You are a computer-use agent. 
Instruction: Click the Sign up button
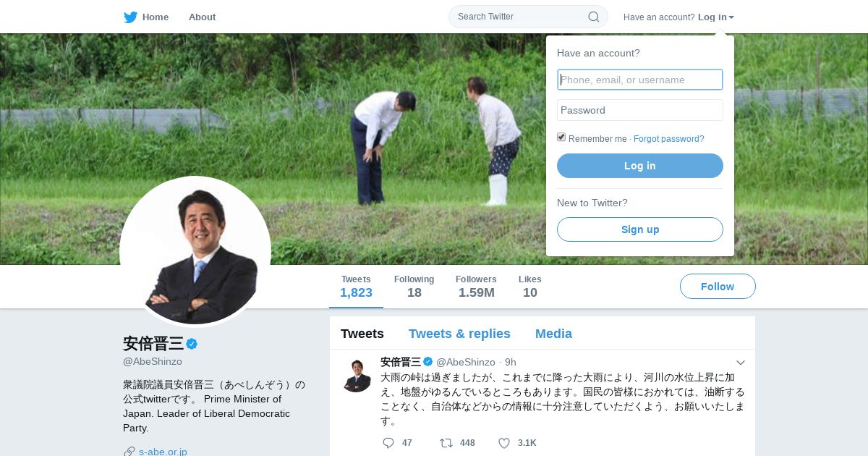click(640, 229)
